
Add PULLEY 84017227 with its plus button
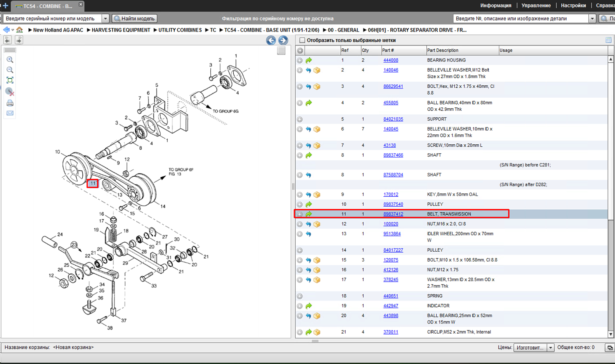[300, 250]
